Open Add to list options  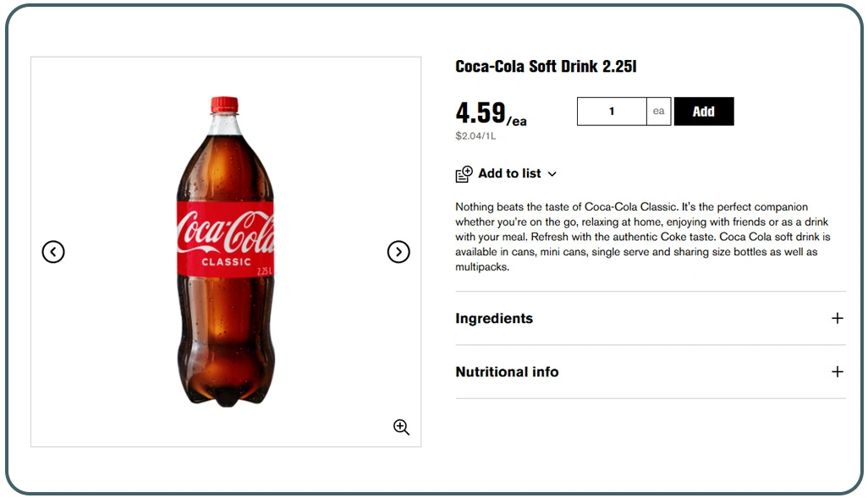coord(508,173)
